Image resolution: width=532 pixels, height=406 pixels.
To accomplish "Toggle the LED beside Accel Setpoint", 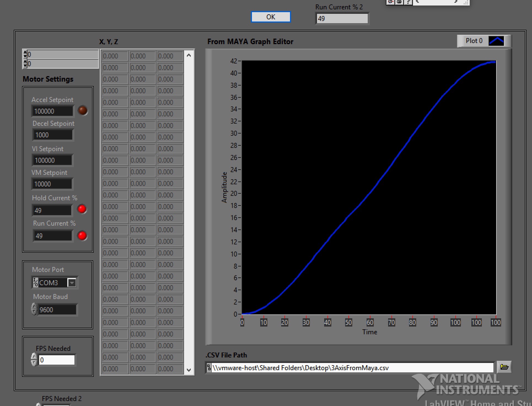I will click(x=82, y=110).
